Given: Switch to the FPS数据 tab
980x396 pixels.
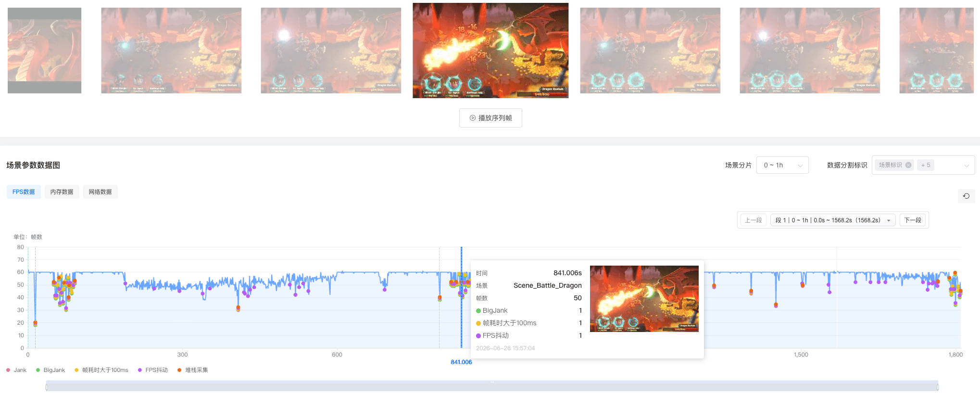Looking at the screenshot, I should 24,192.
